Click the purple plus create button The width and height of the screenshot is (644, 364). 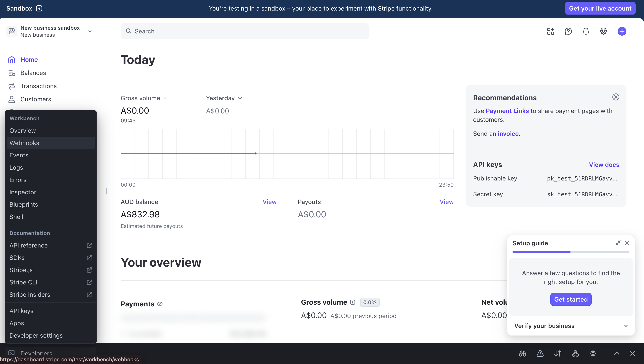622,31
